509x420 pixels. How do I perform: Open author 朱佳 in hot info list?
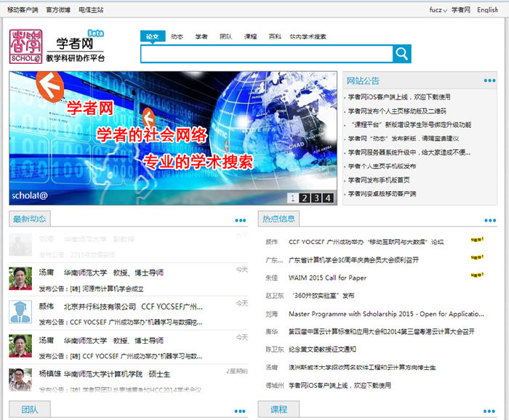(x=272, y=278)
